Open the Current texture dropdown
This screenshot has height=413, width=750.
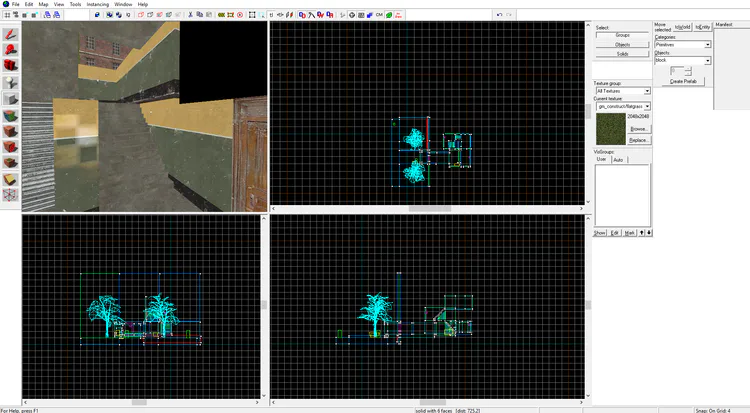point(623,106)
